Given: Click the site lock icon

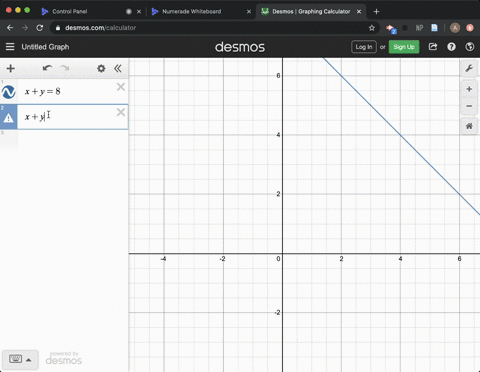Looking at the screenshot, I should point(58,28).
